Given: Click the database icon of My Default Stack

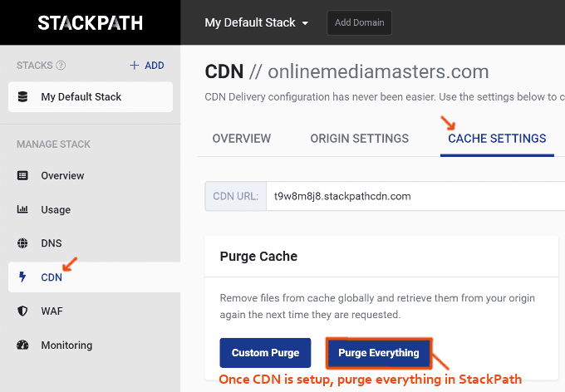Looking at the screenshot, I should coord(22,96).
